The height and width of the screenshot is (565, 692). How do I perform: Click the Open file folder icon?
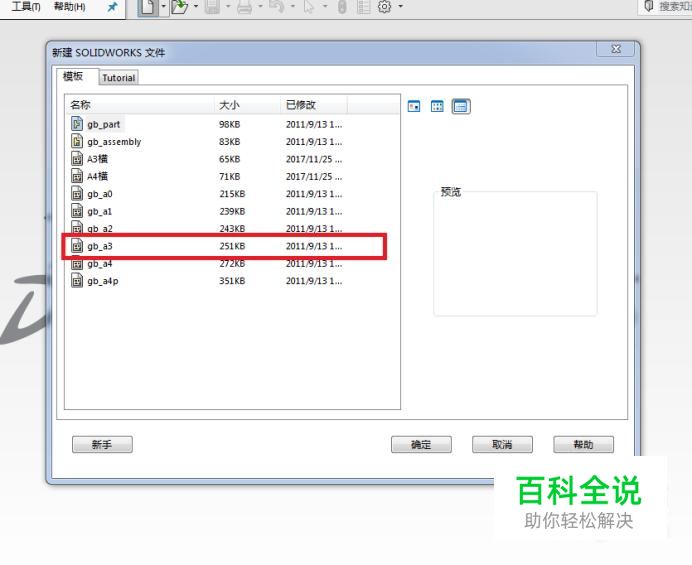180,7
